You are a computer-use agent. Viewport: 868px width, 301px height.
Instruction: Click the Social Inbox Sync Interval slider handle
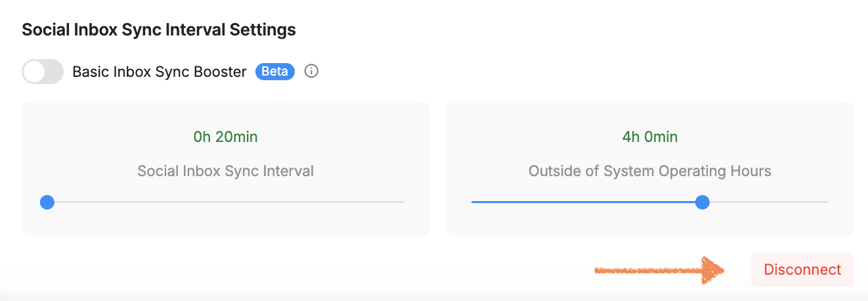[47, 202]
